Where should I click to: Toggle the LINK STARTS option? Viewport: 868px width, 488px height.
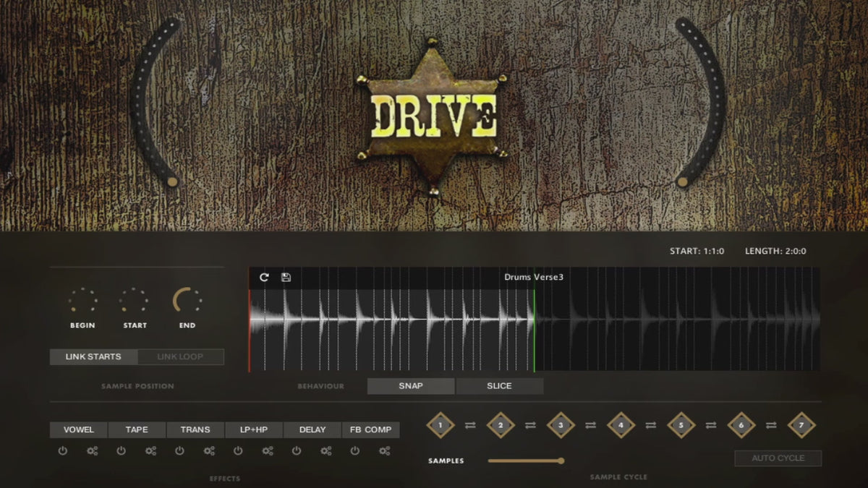click(x=93, y=357)
